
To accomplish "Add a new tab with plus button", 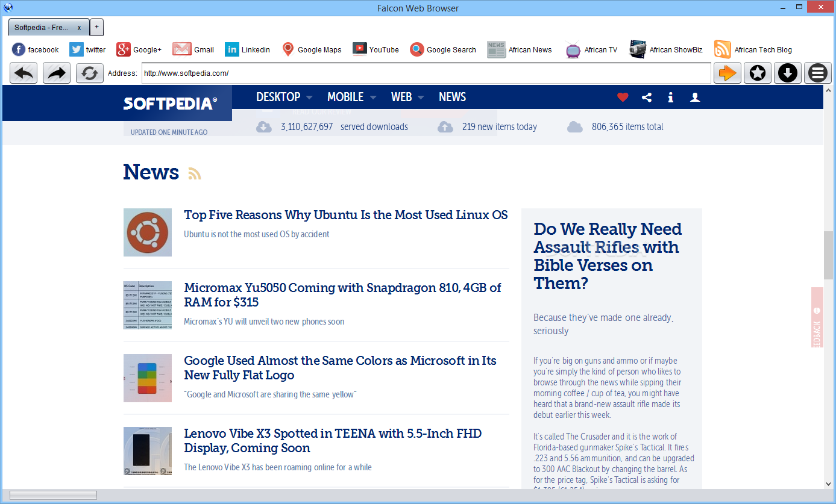I will (97, 27).
